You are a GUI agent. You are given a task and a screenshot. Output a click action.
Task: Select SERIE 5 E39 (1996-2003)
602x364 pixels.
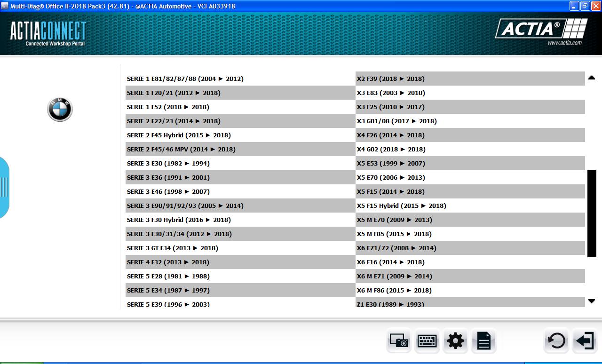(x=240, y=303)
